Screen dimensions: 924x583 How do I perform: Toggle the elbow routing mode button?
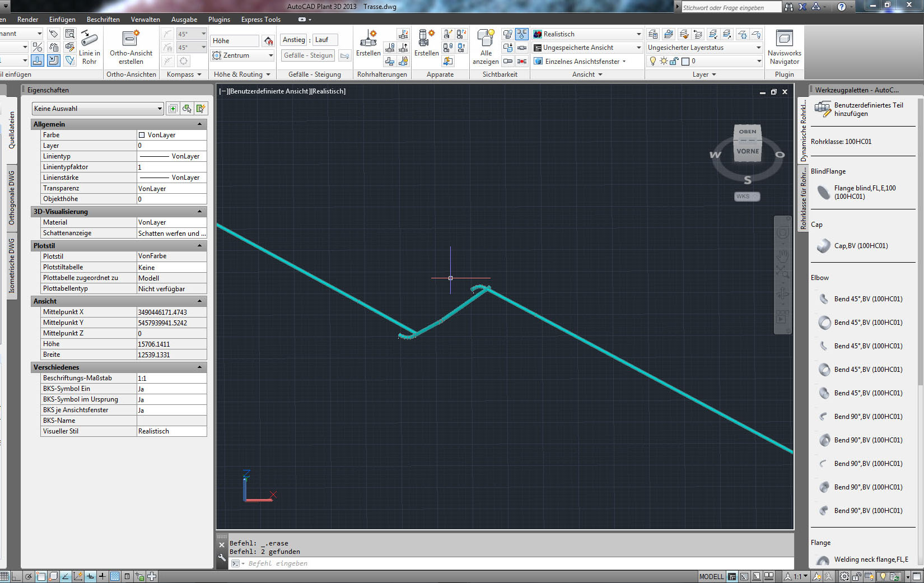[54, 60]
